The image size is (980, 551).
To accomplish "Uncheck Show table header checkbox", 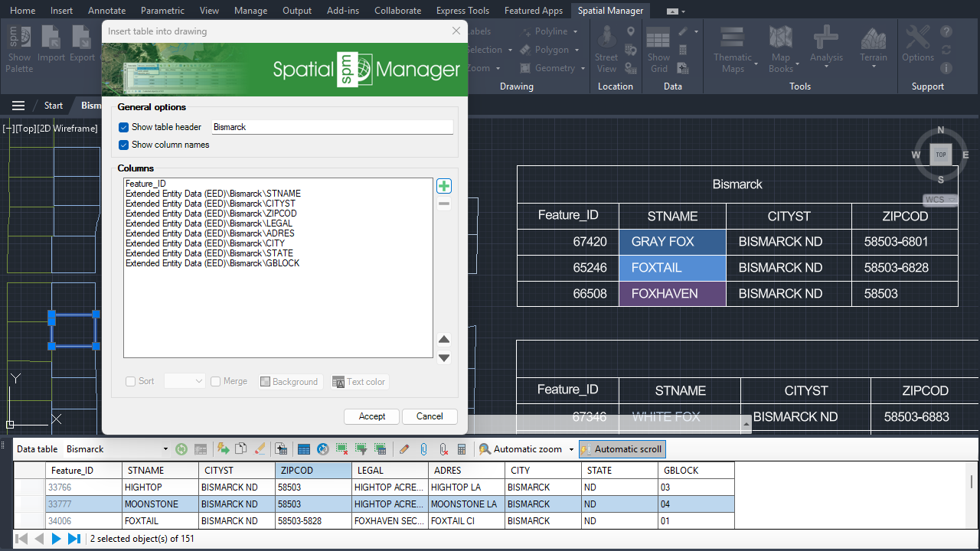I will click(x=124, y=127).
